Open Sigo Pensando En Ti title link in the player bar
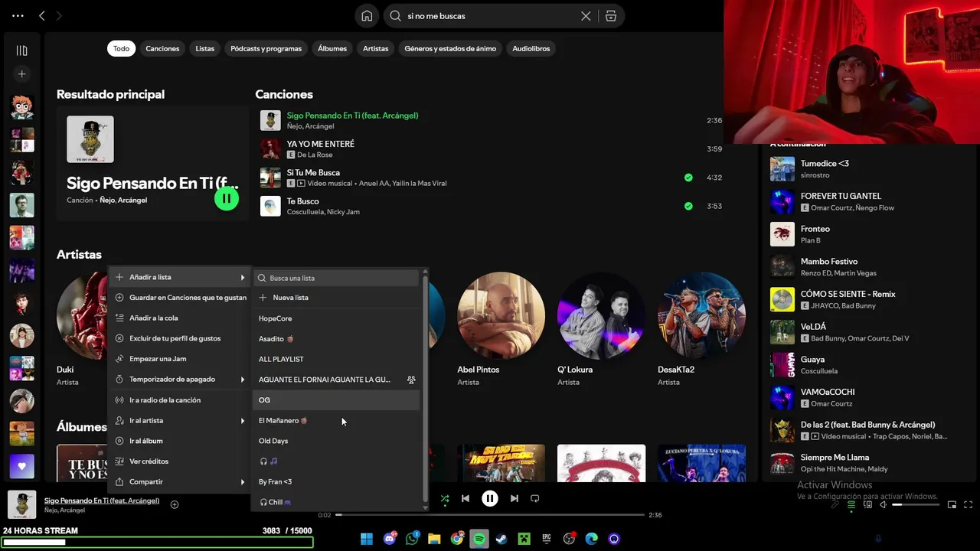The height and width of the screenshot is (551, 980). click(x=102, y=500)
